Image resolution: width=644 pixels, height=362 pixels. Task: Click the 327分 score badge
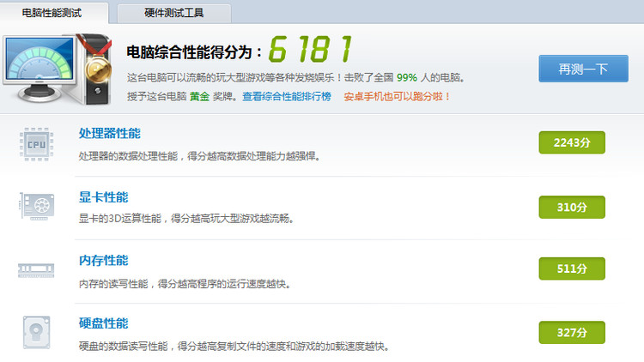[572, 333]
